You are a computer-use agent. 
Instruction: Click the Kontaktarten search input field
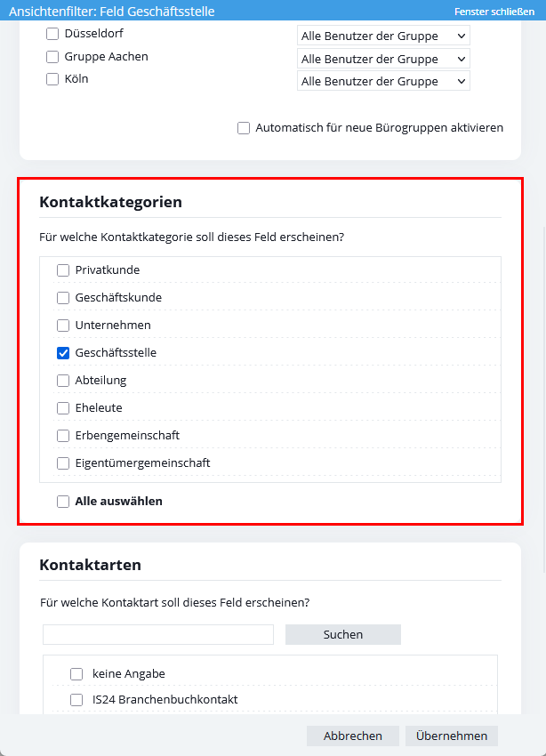[x=158, y=634]
